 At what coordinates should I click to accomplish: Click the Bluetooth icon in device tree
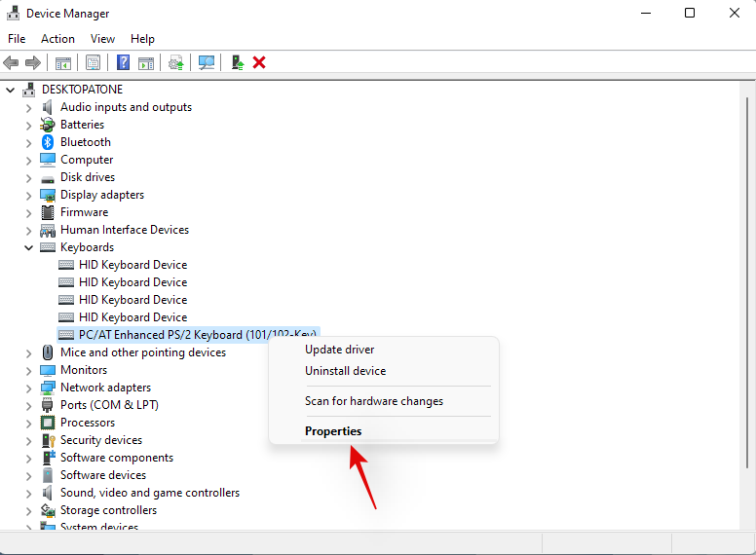pyautogui.click(x=48, y=142)
